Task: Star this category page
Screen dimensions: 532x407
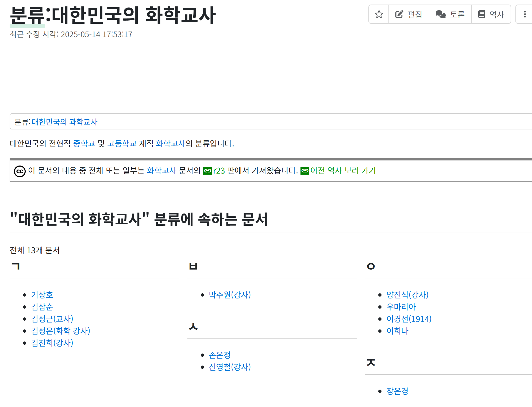Action: pos(379,14)
